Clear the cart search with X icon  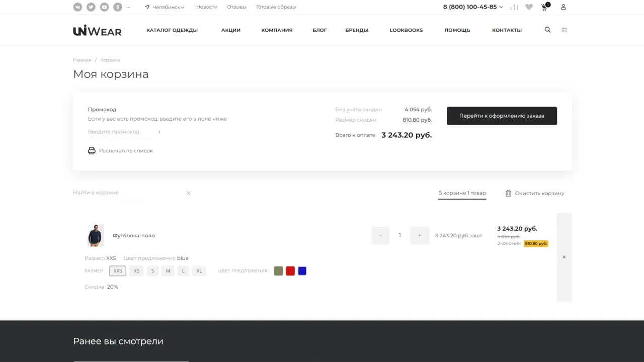[189, 193]
